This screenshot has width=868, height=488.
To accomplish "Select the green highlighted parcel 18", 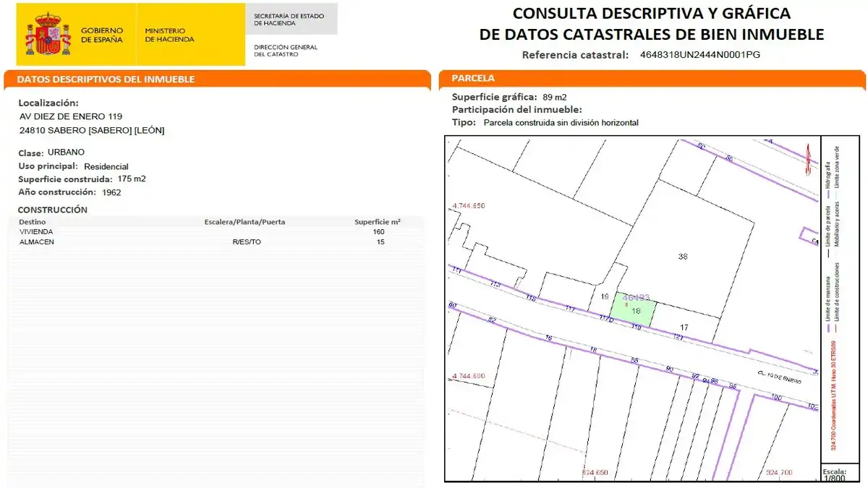I will click(634, 310).
